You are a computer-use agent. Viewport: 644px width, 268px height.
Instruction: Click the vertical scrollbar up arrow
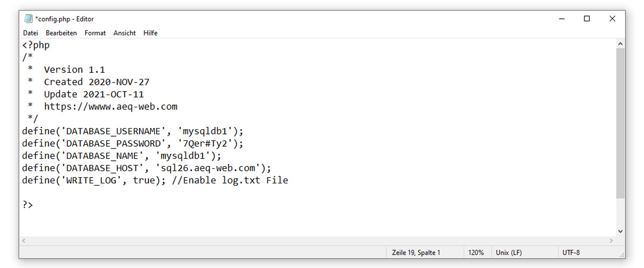(x=620, y=44)
